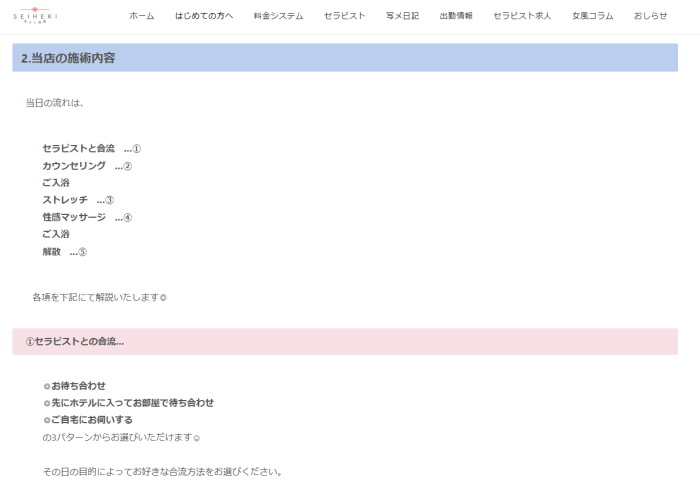
Task: Click the 2.当店の施術内容 section heading
Action: coord(69,58)
